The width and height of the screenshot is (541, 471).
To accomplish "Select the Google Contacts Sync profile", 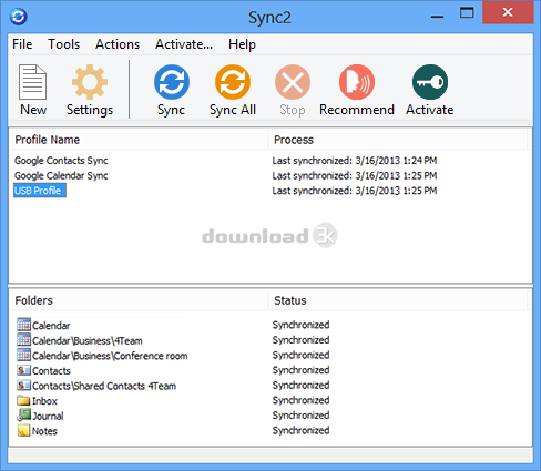I will [x=61, y=160].
